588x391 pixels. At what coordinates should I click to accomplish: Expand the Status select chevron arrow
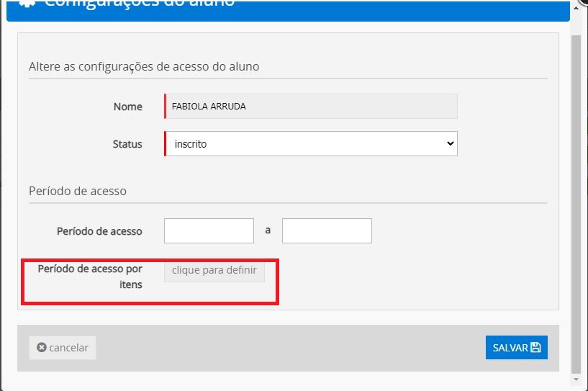point(451,143)
